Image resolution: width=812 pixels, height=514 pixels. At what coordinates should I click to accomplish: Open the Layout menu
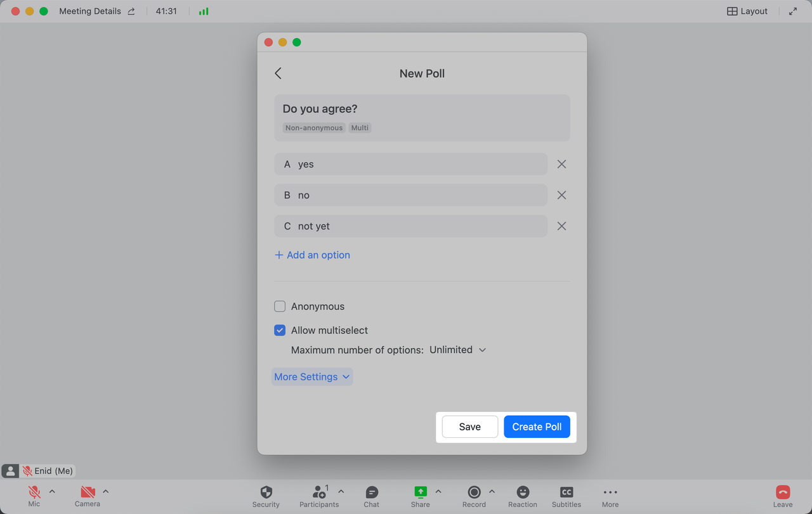747,11
